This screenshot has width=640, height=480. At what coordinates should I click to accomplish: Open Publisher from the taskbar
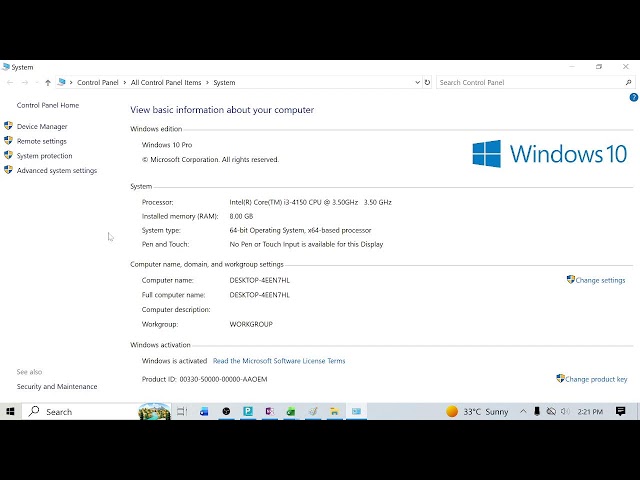pyautogui.click(x=248, y=411)
